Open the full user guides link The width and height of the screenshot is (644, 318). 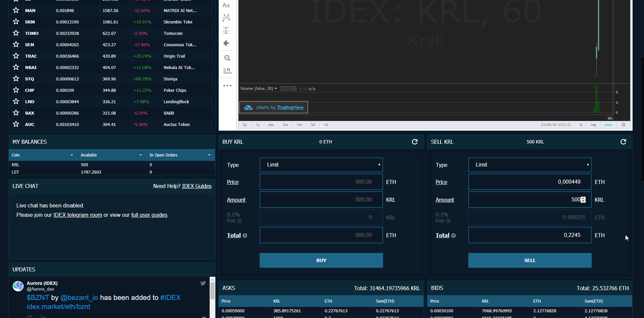click(149, 215)
